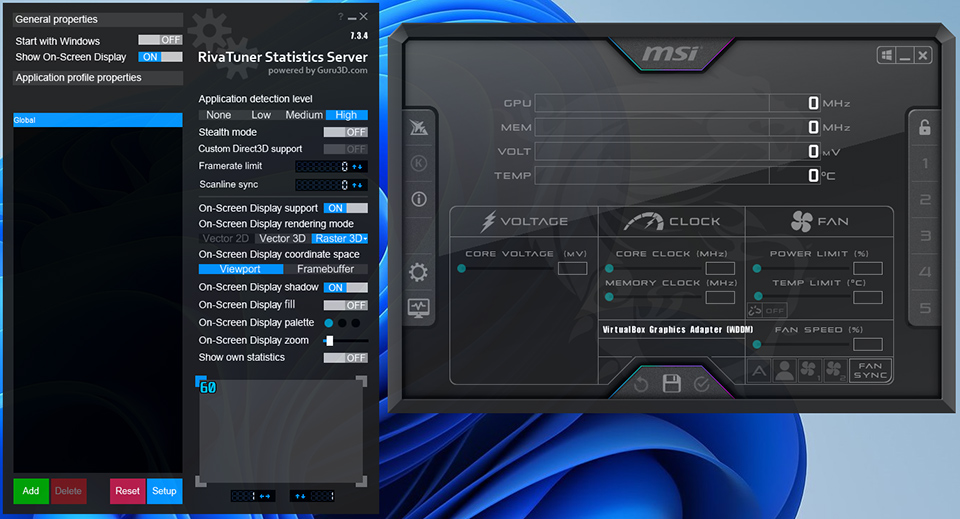Apply settings with the checkmark icon

tap(701, 384)
